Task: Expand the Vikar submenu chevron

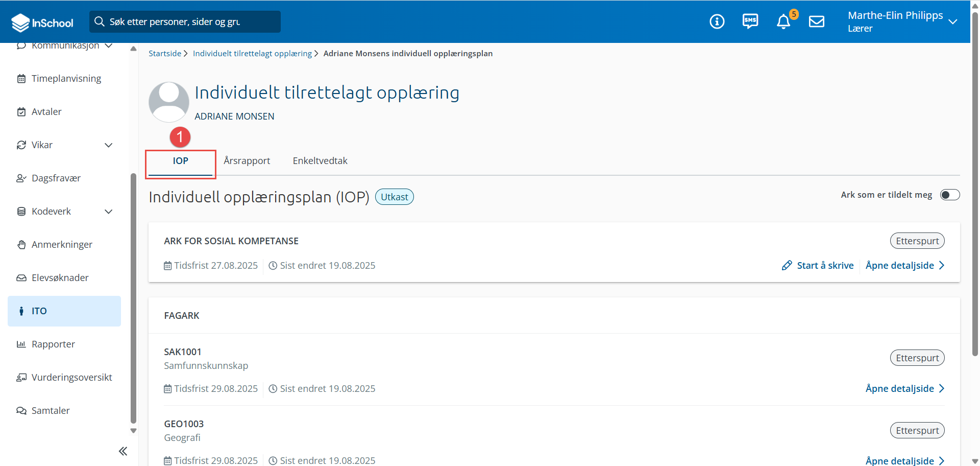Action: (109, 145)
